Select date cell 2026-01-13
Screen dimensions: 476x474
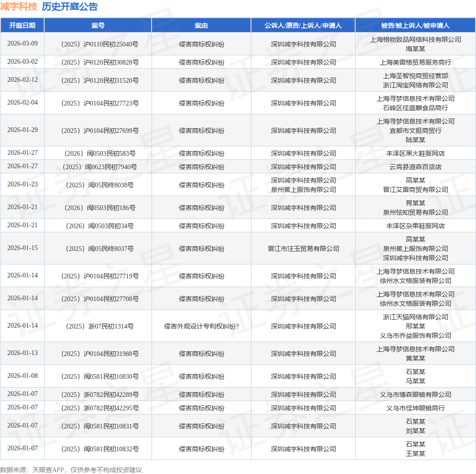pyautogui.click(x=22, y=353)
